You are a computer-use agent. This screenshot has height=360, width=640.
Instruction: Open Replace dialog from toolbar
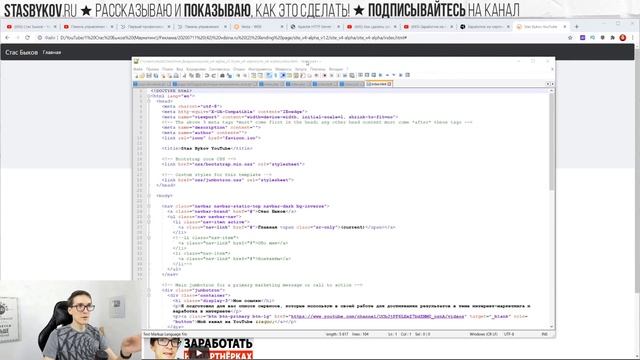229,76
